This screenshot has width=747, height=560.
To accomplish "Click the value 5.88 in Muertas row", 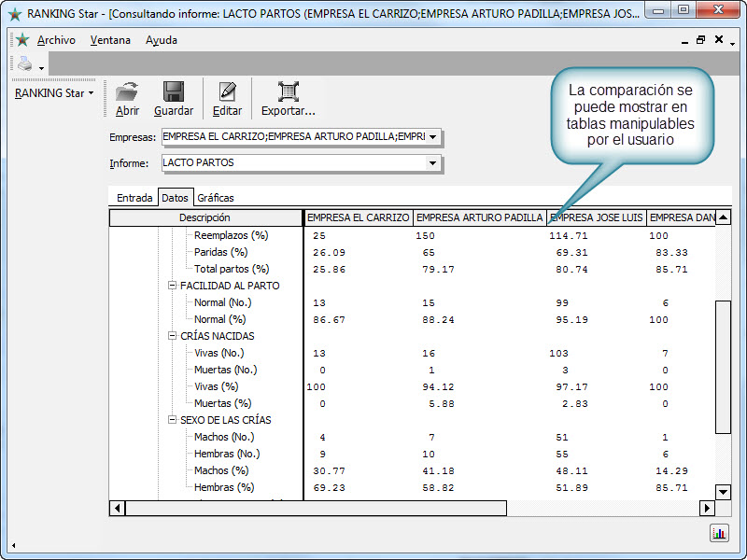I will tap(442, 404).
